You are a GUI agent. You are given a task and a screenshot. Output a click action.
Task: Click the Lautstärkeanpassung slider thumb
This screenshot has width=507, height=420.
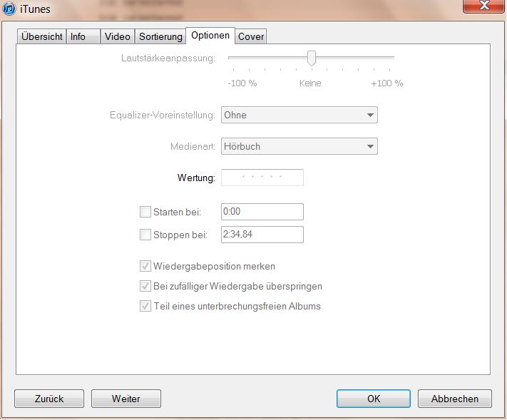click(x=312, y=58)
